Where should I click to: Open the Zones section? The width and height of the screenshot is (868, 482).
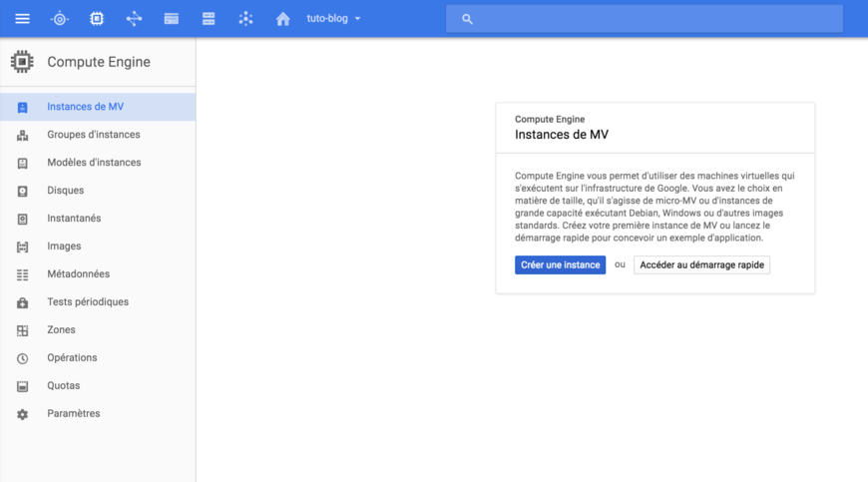[98, 330]
